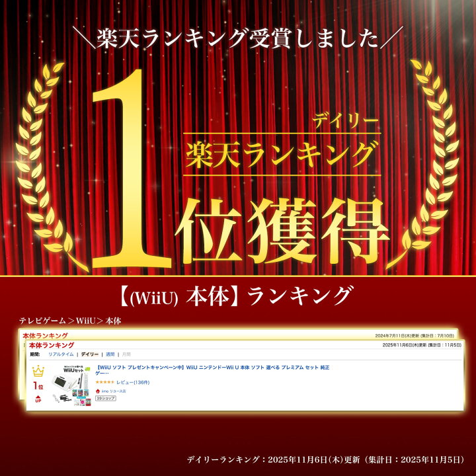476x476 pixels.
Task: Open the WiiU set product thumbnail
Action: 71,385
